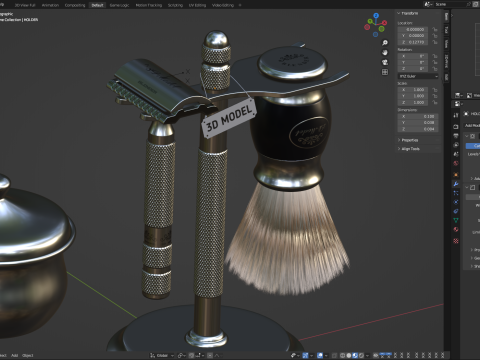The image size is (480, 360).
Task: Click the red X axis on the navigation gizmo
Action: (x=384, y=23)
